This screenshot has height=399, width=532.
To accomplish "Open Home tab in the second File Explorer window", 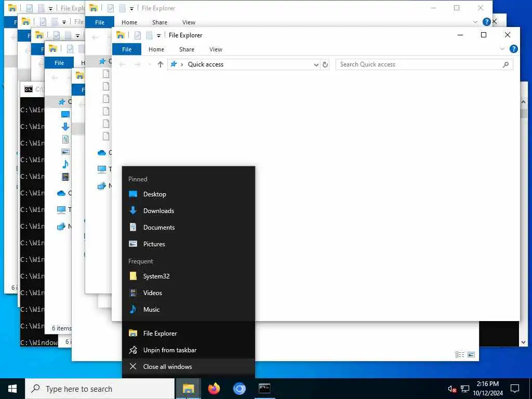I will coord(129,22).
